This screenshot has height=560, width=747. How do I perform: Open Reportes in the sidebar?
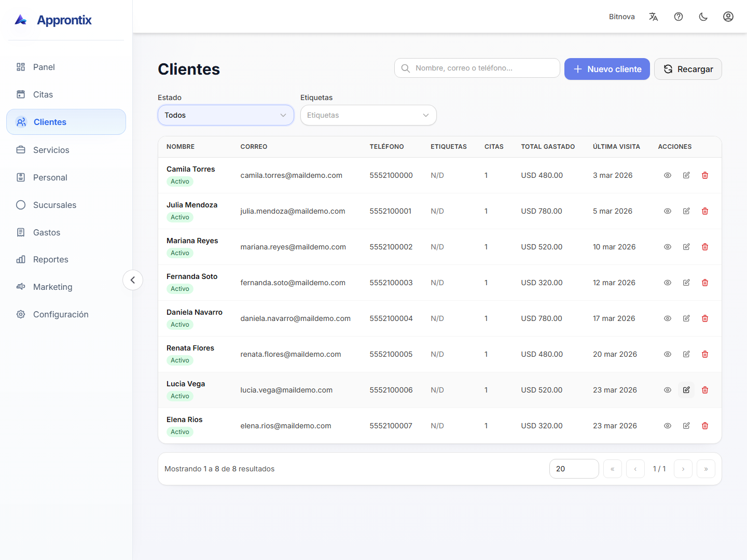click(x=66, y=259)
